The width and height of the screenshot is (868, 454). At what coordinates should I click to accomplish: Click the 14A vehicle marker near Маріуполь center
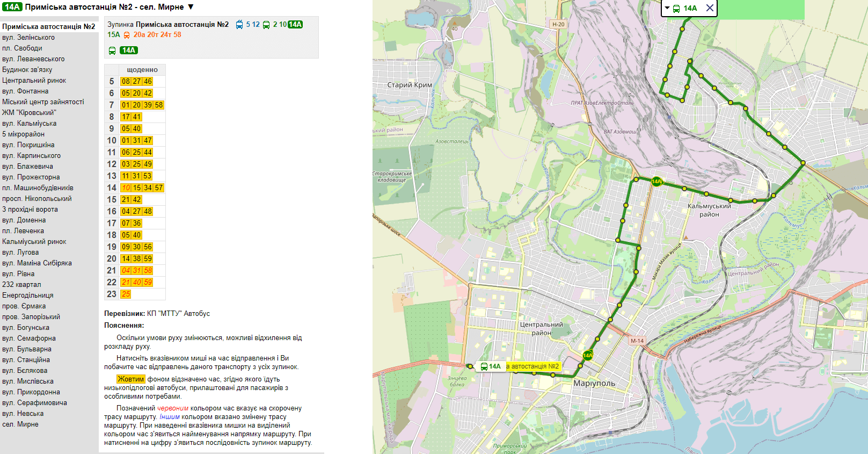pos(588,355)
